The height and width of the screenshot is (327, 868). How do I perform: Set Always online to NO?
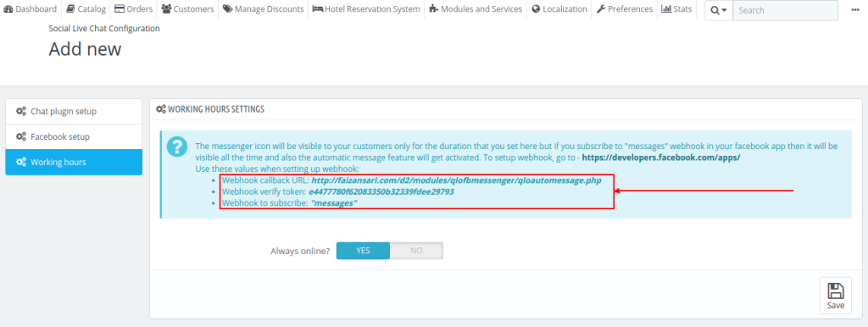416,251
